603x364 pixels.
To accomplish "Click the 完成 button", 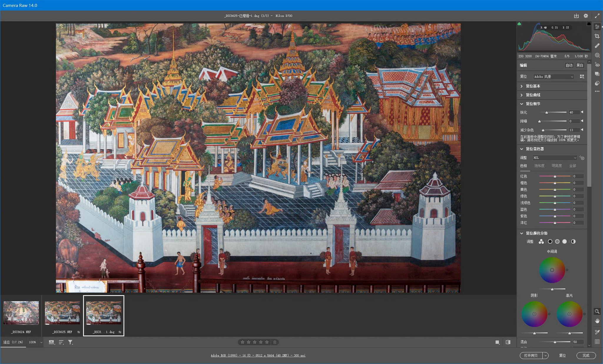I will point(586,355).
